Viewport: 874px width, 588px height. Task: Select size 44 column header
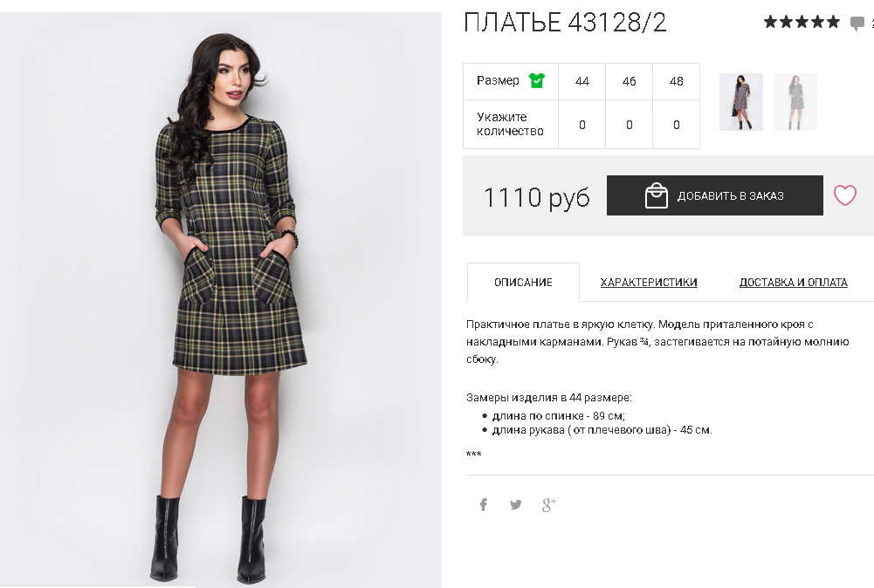point(582,81)
